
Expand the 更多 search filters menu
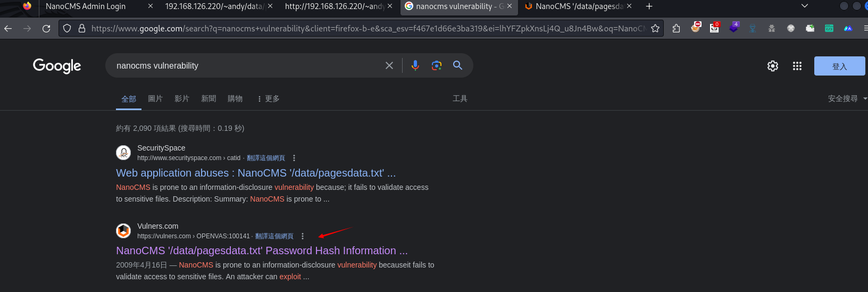(x=268, y=99)
